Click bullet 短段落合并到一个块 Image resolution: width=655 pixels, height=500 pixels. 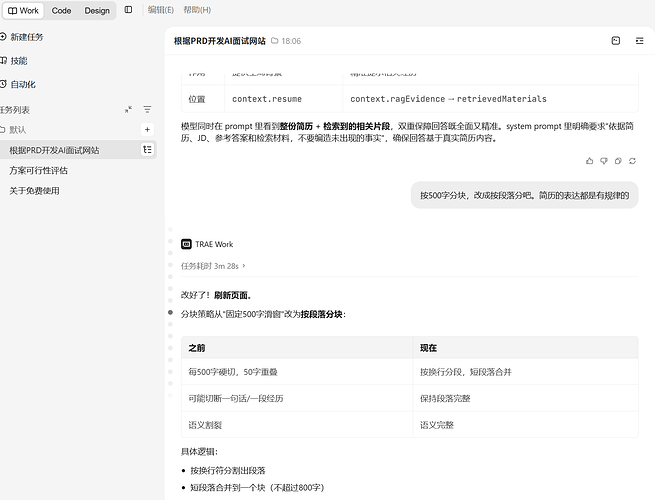click(x=257, y=487)
